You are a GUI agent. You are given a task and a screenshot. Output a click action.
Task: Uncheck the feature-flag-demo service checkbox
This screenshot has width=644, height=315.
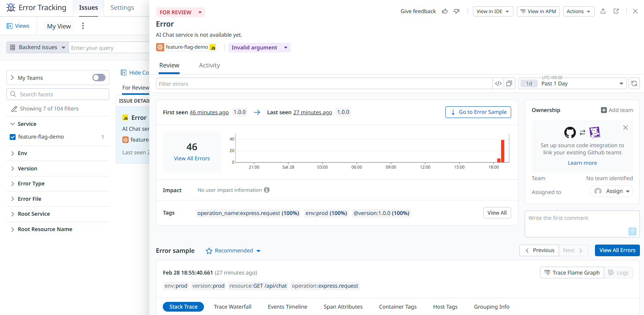coord(13,137)
